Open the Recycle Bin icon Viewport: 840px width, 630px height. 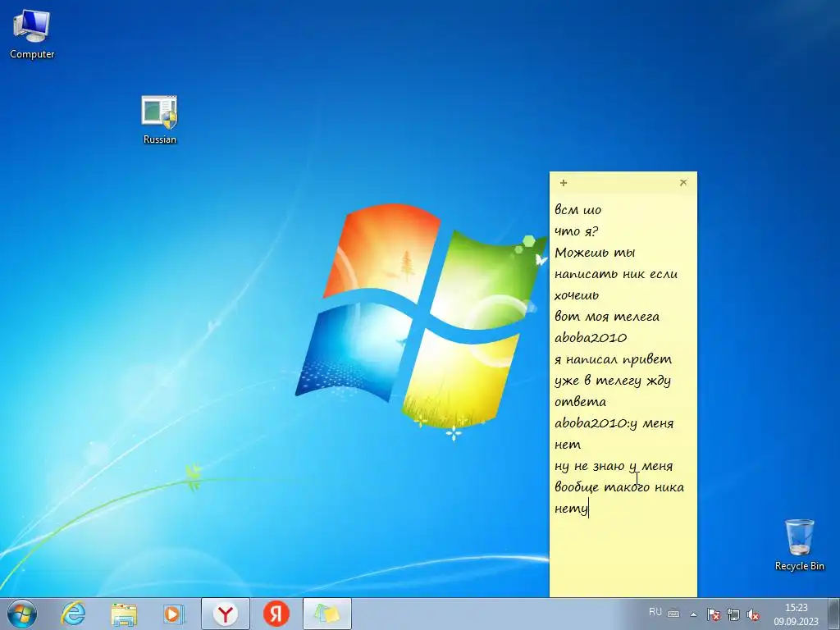(x=799, y=545)
